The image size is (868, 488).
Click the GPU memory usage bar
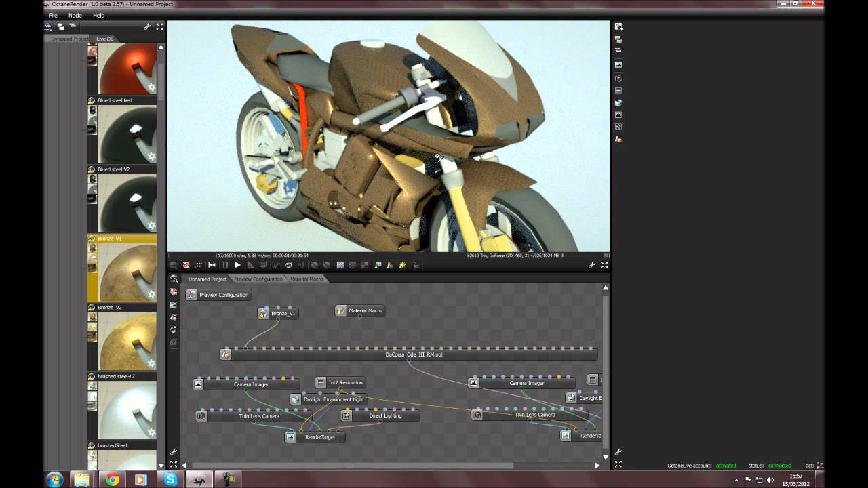click(x=585, y=256)
